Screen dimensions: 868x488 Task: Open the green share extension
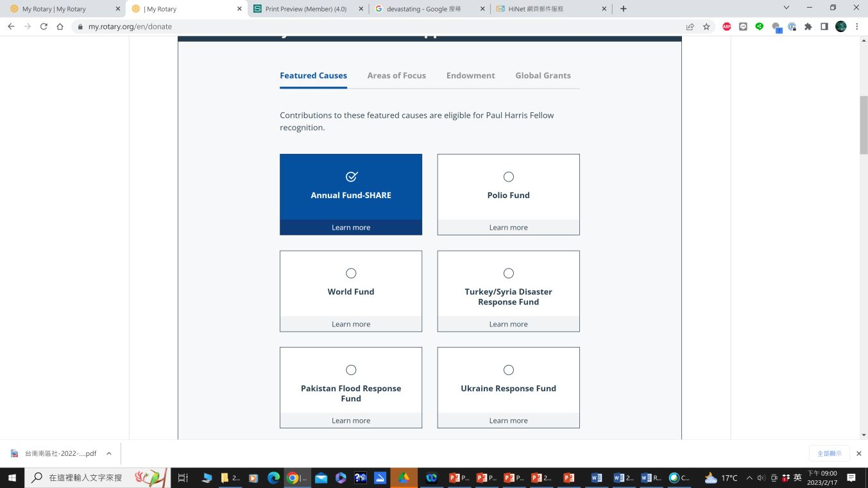point(760,26)
